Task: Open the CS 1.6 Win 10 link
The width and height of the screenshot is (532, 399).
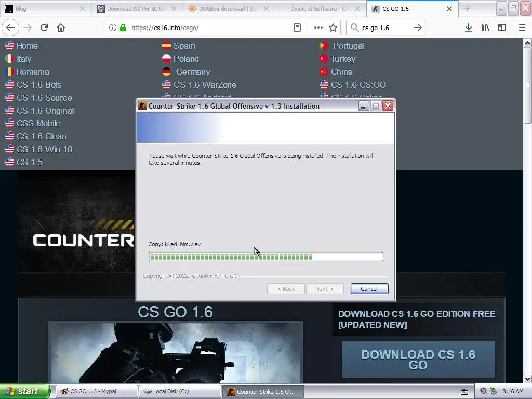Action: pyautogui.click(x=45, y=149)
